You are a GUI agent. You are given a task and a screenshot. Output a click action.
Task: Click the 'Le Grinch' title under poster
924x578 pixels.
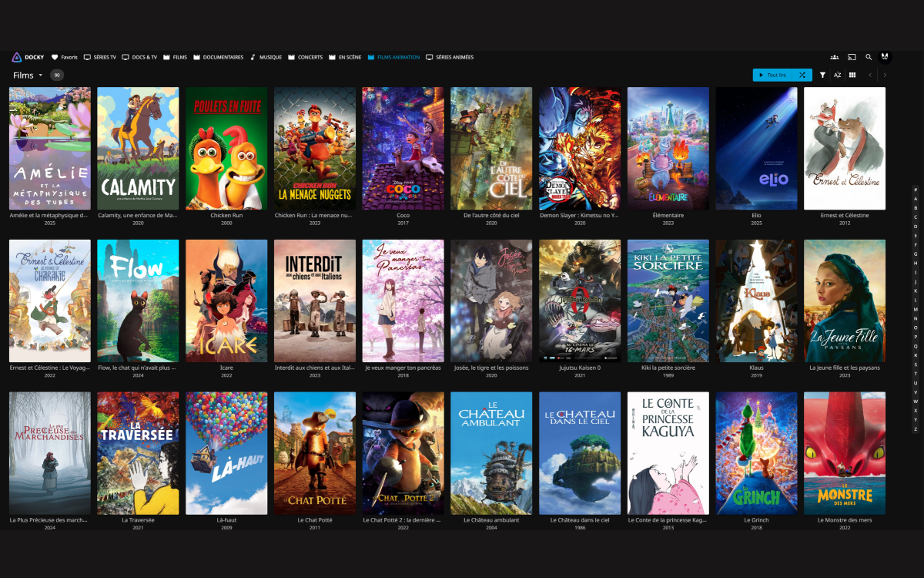[x=756, y=520]
